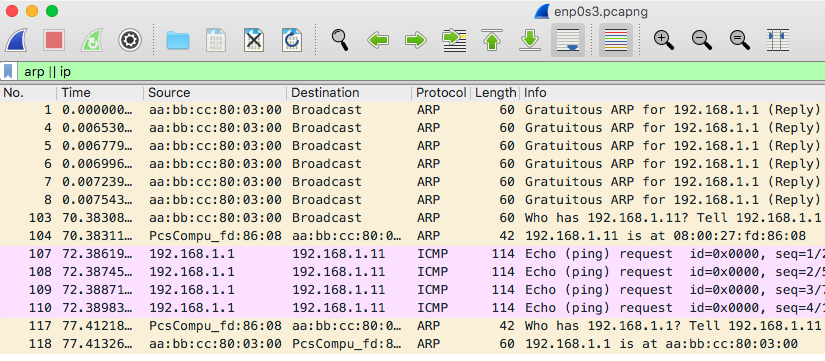
Task: Toggle packet list colorize rules
Action: (616, 41)
